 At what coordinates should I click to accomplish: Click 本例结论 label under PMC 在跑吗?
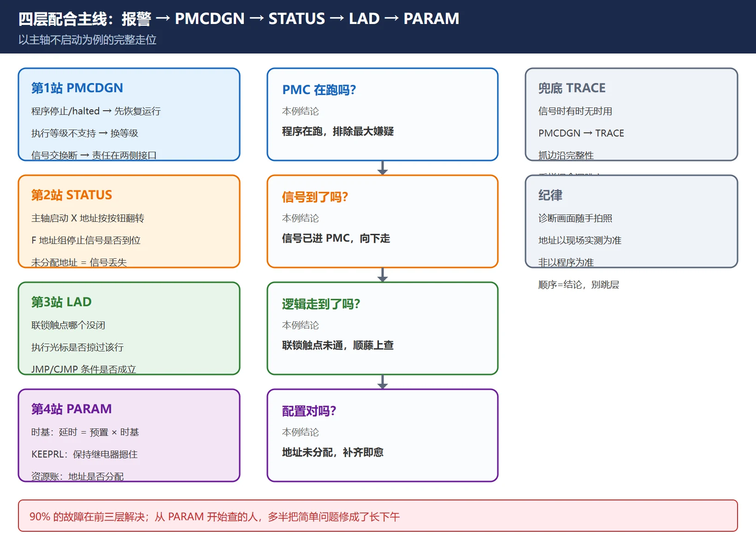click(x=301, y=111)
